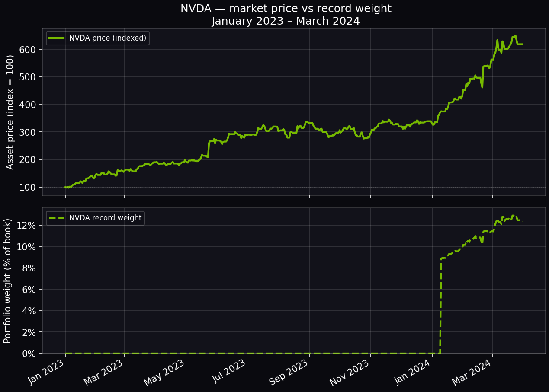Click the 100 tick on the price axis

(28, 187)
